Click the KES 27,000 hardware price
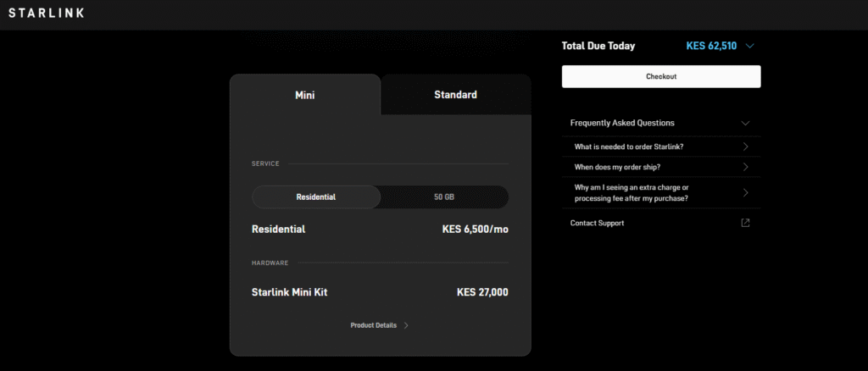 click(482, 292)
